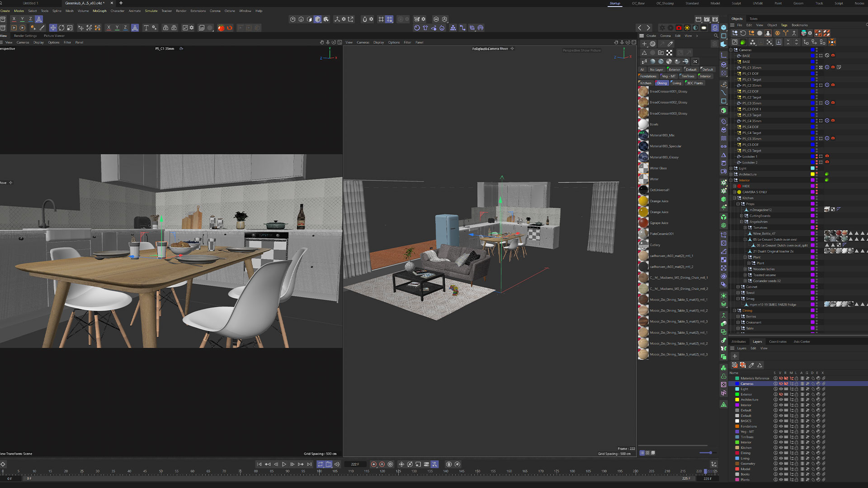Select the Move tool in the toolbar
The height and width of the screenshot is (488, 868).
[x=53, y=28]
